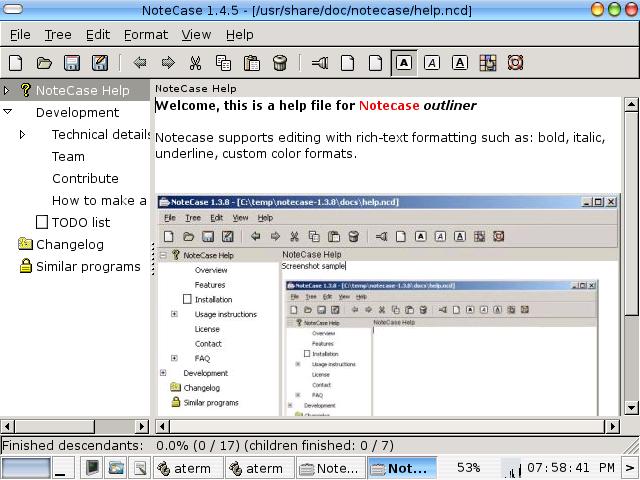Click the text pane horizontal scroll right arrow

(612, 427)
